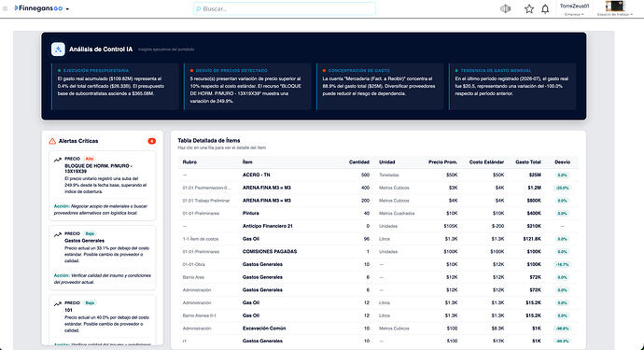Click the Alertas Críticas warning triangle icon

point(52,141)
